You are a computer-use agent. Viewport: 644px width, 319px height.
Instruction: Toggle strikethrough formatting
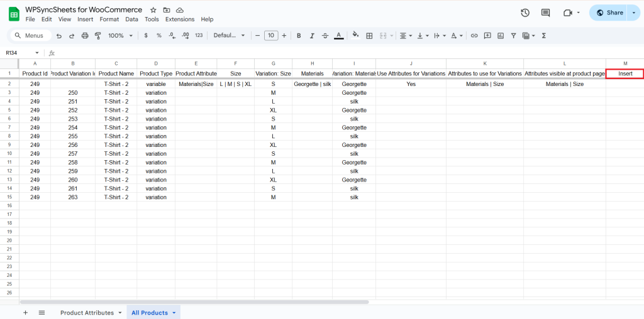click(x=325, y=36)
